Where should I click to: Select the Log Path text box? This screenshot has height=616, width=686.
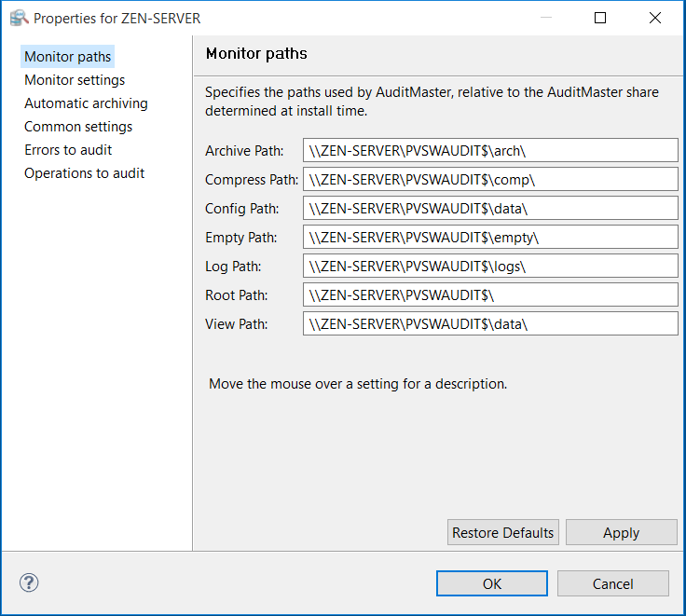click(490, 267)
